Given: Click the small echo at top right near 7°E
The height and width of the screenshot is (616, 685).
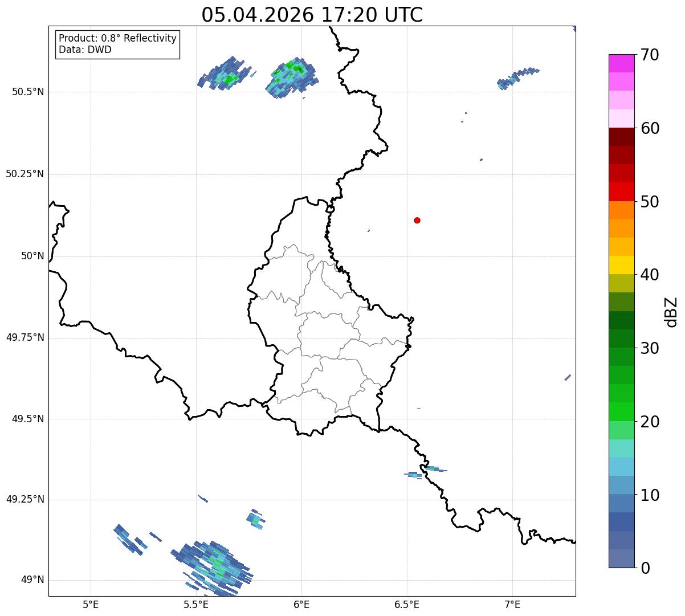Looking at the screenshot, I should (x=517, y=78).
